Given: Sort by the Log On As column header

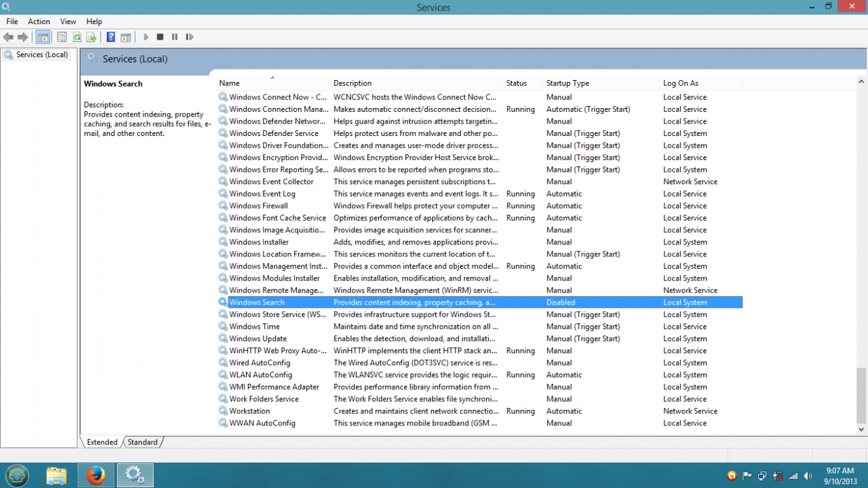Looking at the screenshot, I should click(701, 83).
